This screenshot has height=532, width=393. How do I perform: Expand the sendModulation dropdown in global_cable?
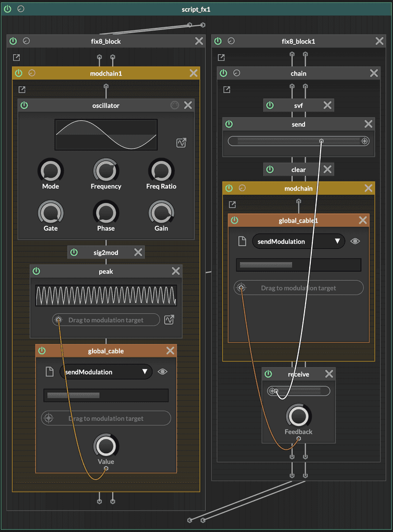tap(106, 372)
